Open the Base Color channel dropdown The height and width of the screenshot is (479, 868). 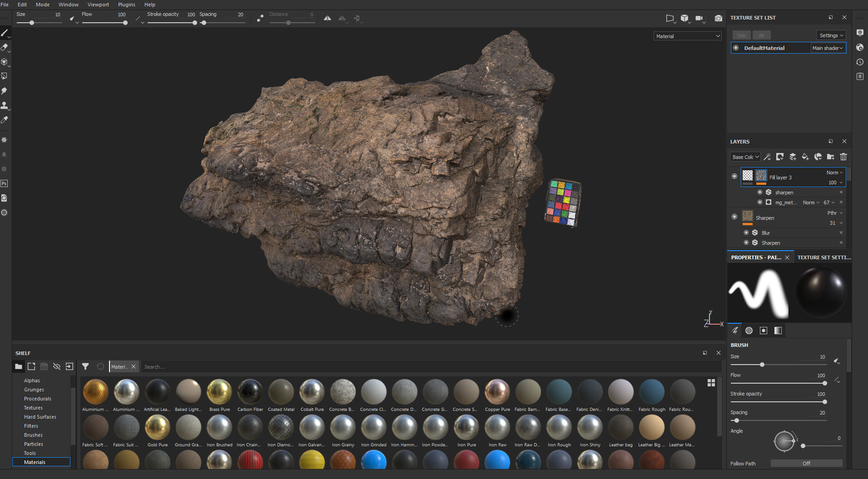click(x=745, y=157)
